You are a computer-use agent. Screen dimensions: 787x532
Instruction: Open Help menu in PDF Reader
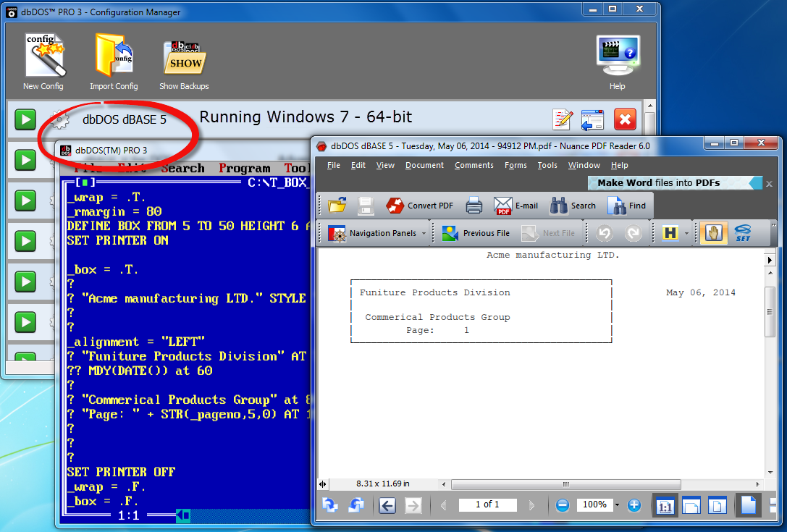(x=619, y=165)
